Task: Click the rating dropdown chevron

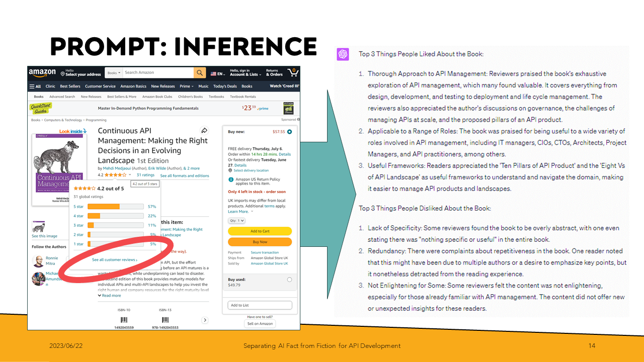Action: coord(130,175)
